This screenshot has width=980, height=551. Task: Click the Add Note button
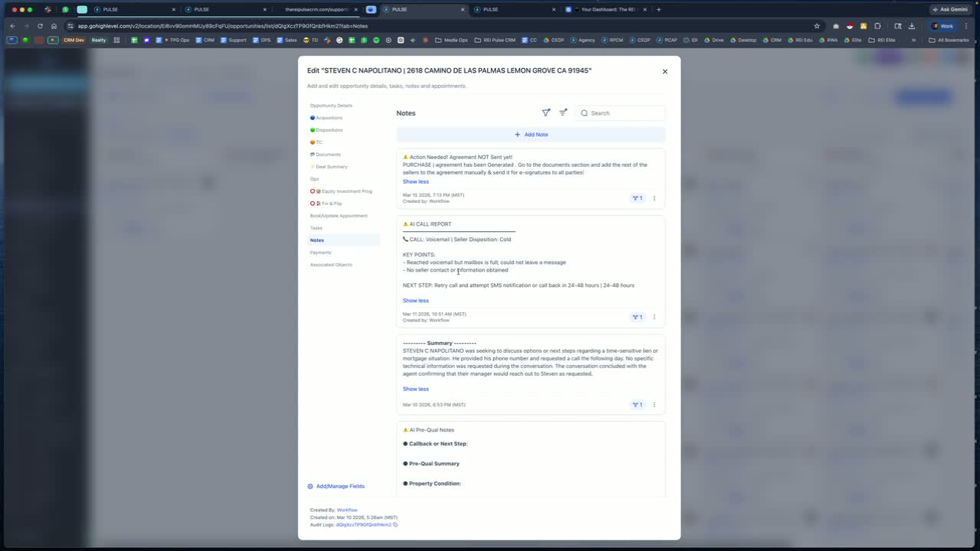pos(531,135)
